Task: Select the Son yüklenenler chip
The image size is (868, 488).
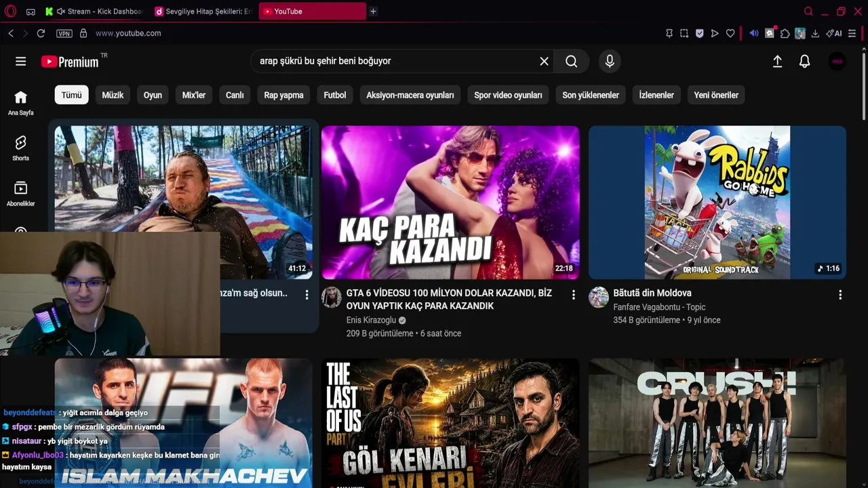Action: coord(591,95)
